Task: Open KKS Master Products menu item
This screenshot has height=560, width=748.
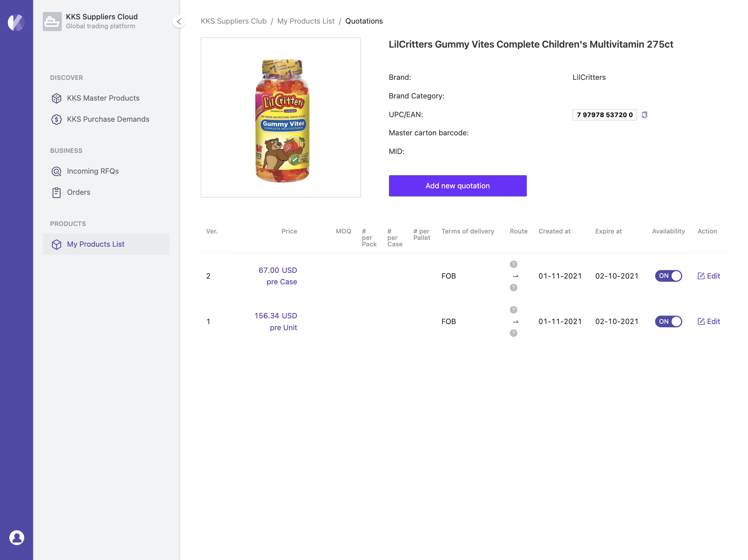Action: pos(106,98)
